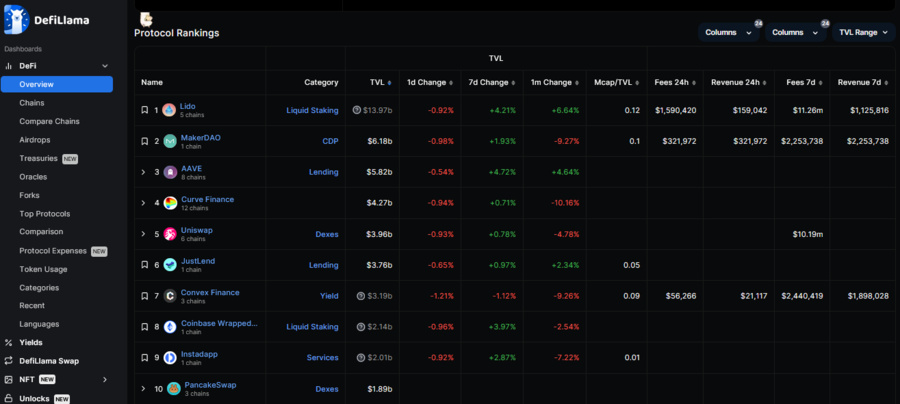Screen dimensions: 900x404
Task: Click the question mark beside Coinbase Wrapped TVL
Action: (360, 327)
